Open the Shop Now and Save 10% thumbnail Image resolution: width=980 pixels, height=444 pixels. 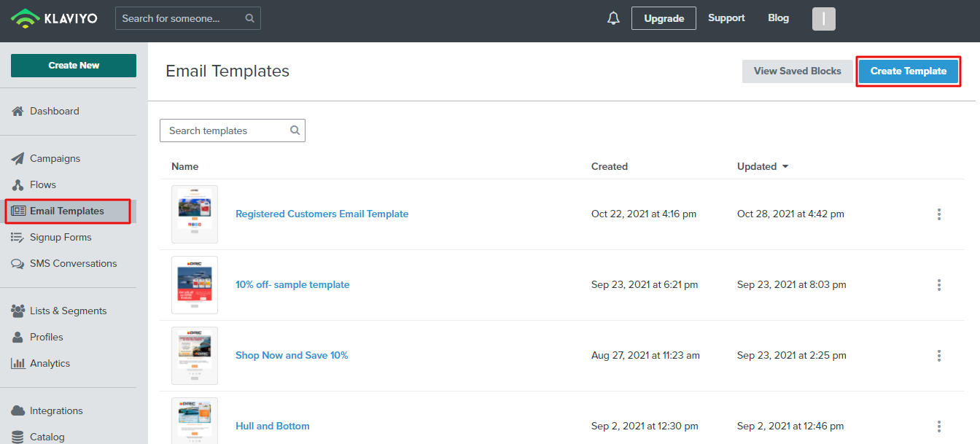tap(195, 356)
